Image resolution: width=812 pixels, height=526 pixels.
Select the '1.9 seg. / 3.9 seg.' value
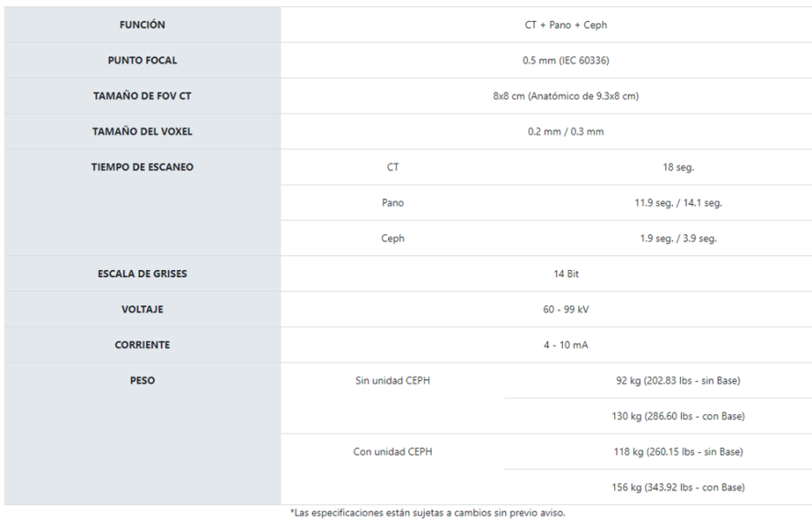[679, 239]
